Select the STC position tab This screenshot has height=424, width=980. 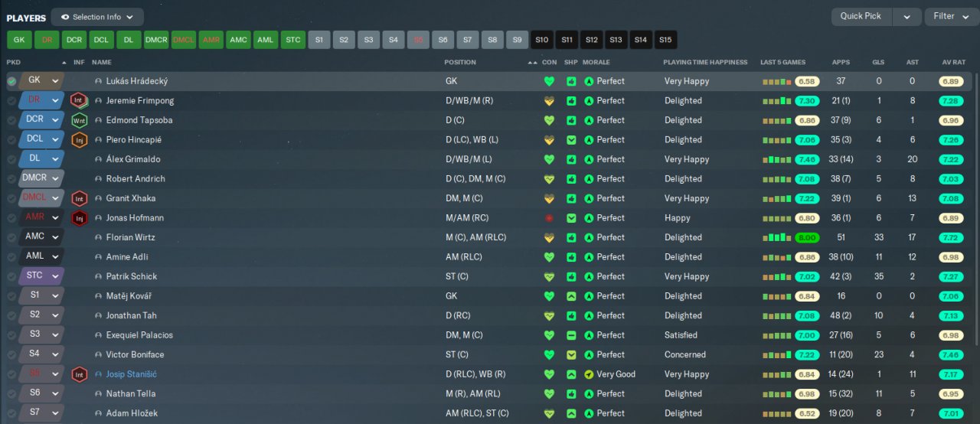(x=292, y=40)
